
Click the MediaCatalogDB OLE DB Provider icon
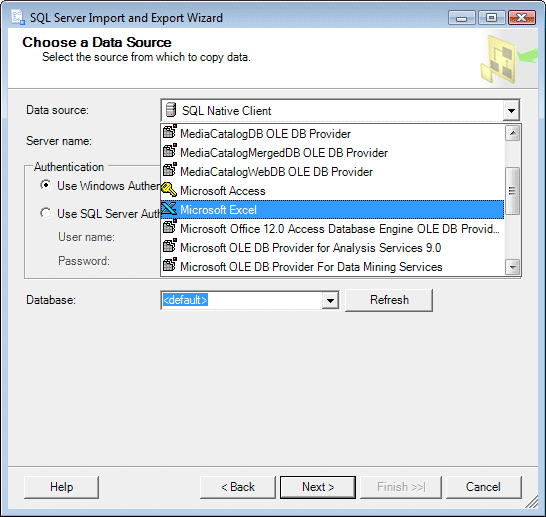coord(170,132)
